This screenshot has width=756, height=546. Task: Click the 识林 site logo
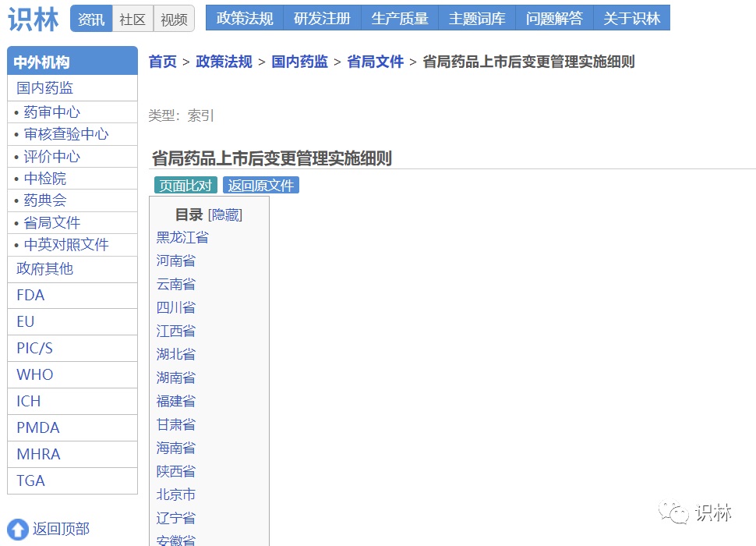[34, 19]
